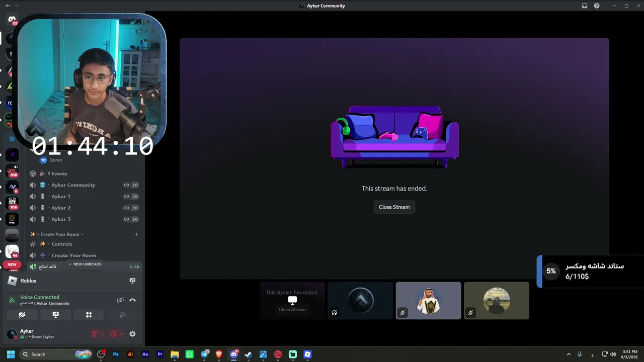644x362 pixels.
Task: Join the Create Your Room voice channel
Action: [x=84, y=255]
